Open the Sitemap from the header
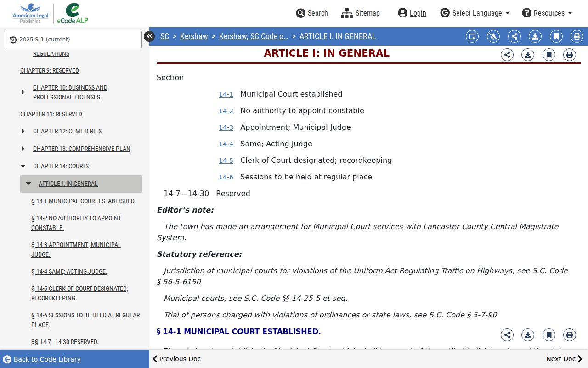 tap(361, 13)
